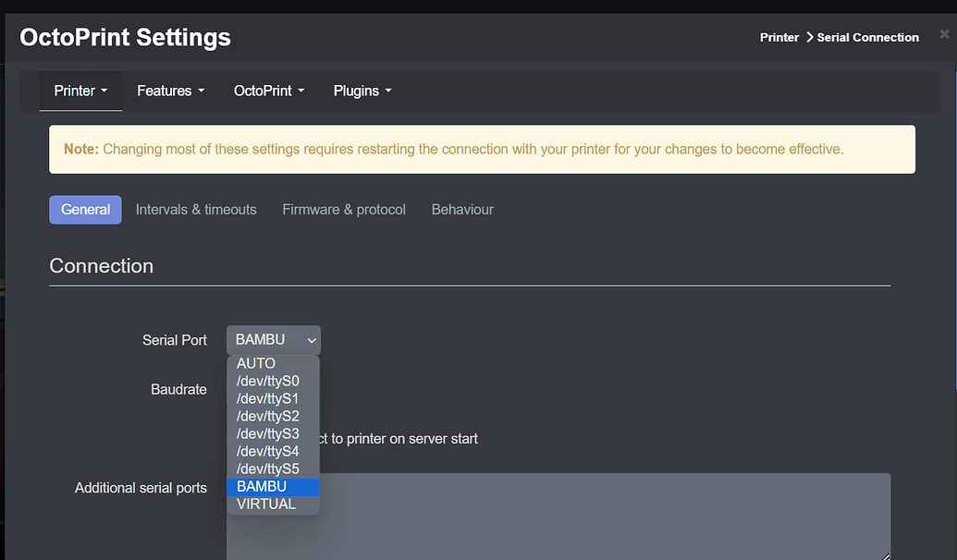Click the yellow note about restarting connection

tap(482, 150)
